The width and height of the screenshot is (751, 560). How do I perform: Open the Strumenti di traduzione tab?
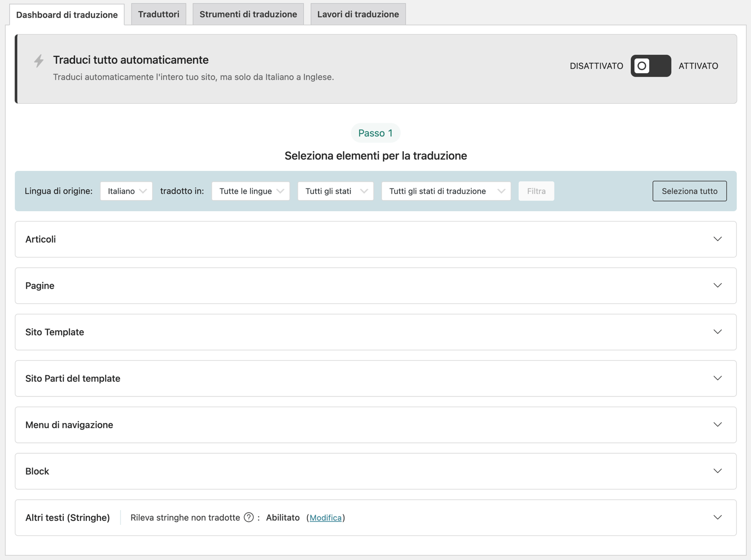[x=248, y=14]
